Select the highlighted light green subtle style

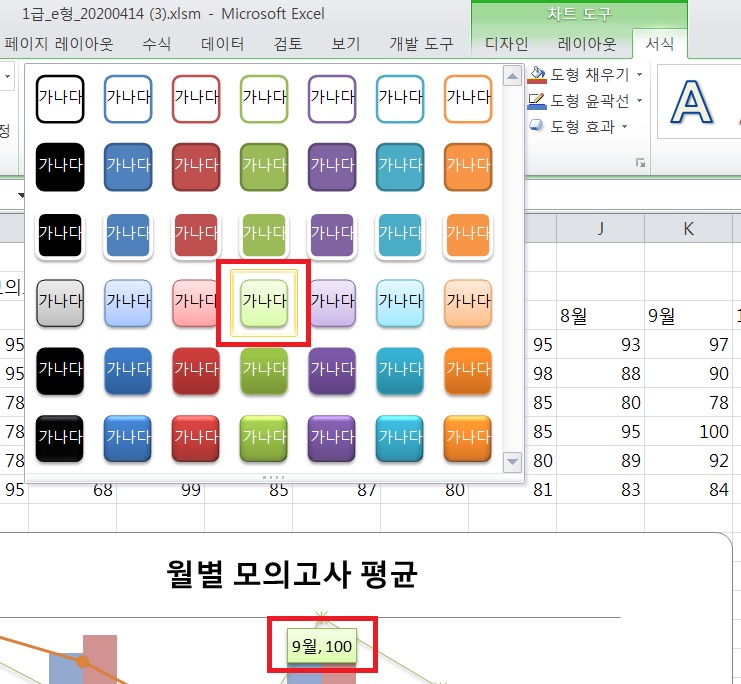tap(264, 302)
